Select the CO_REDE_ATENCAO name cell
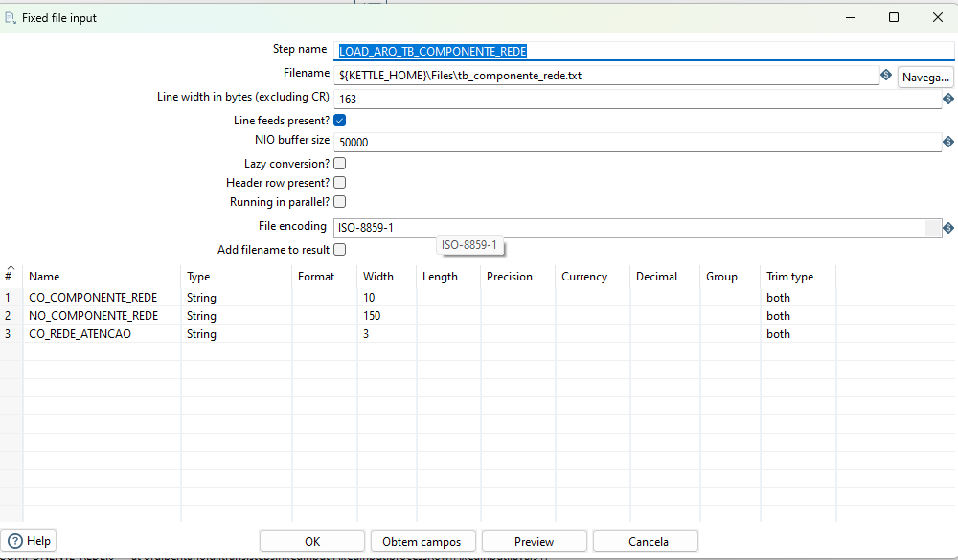This screenshot has width=958, height=560. 102,334
